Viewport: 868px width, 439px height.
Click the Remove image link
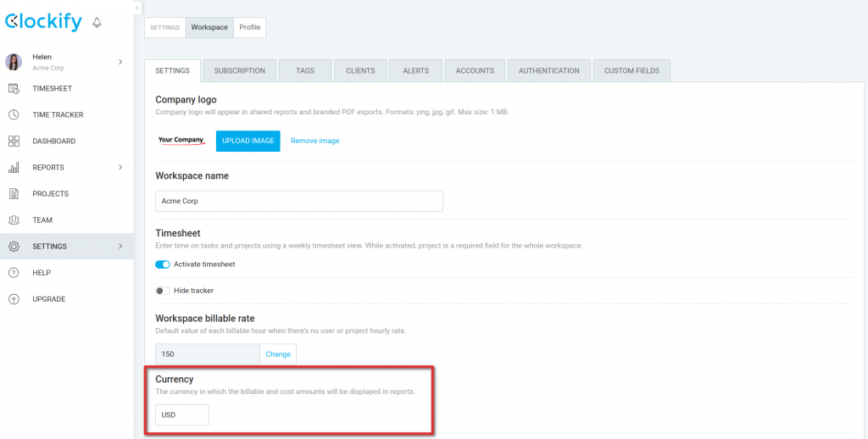[x=315, y=141]
